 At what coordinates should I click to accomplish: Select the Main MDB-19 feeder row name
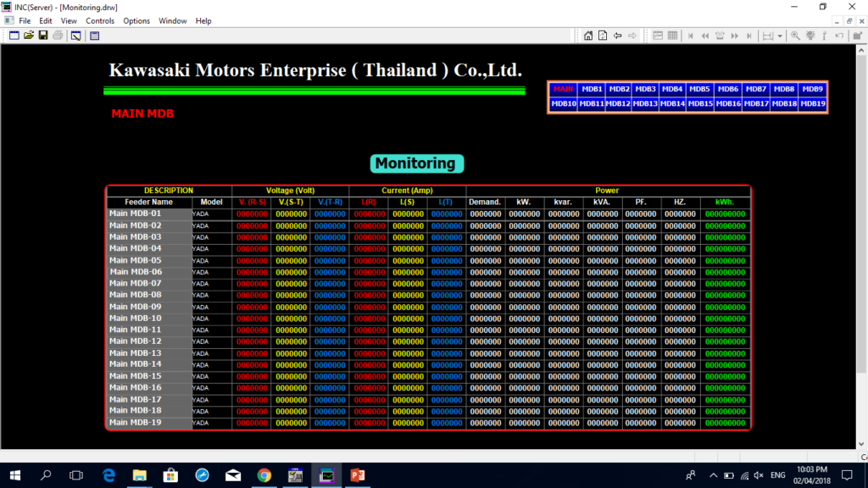(135, 423)
